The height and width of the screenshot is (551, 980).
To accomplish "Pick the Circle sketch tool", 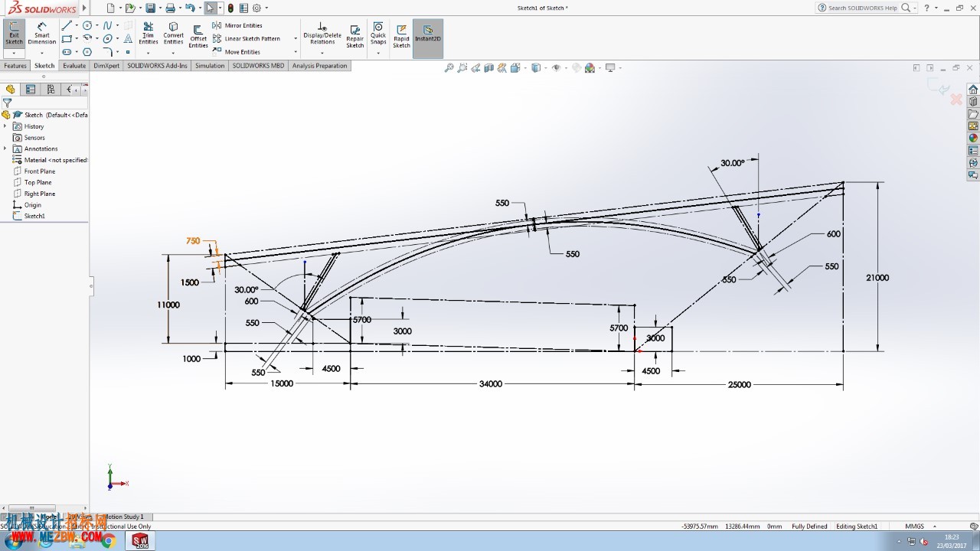I will coord(87,25).
